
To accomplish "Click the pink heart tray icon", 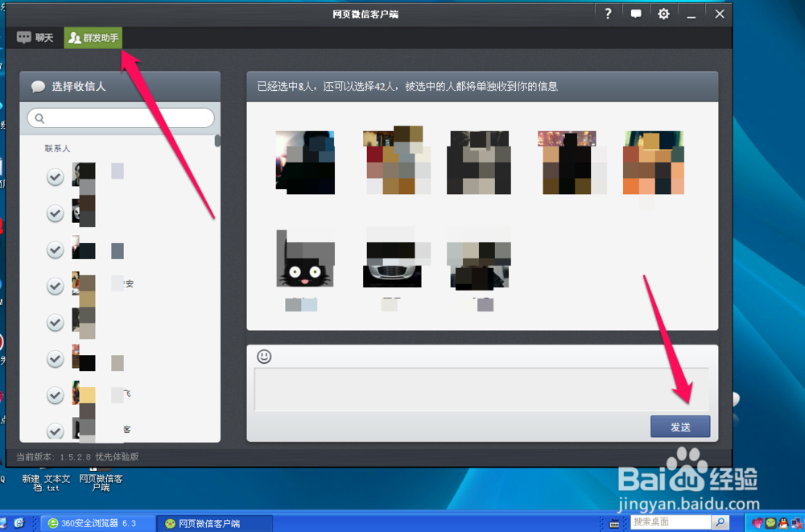I will (758, 523).
